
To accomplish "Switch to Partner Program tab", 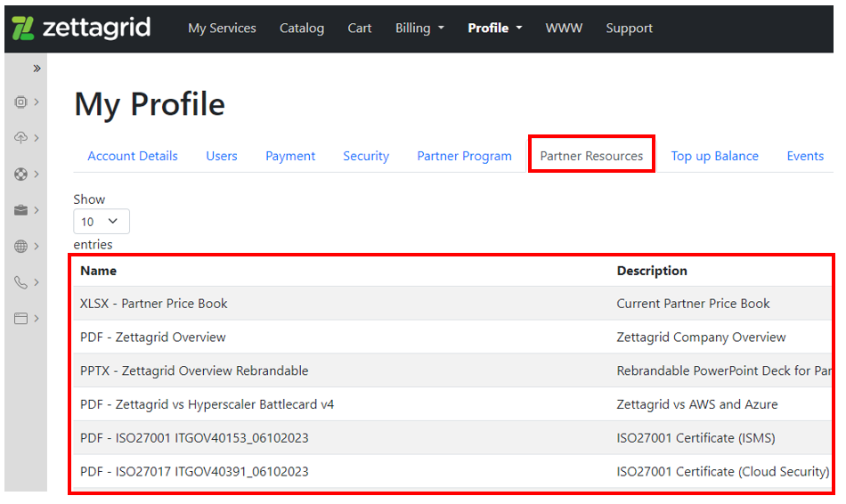I will (465, 156).
